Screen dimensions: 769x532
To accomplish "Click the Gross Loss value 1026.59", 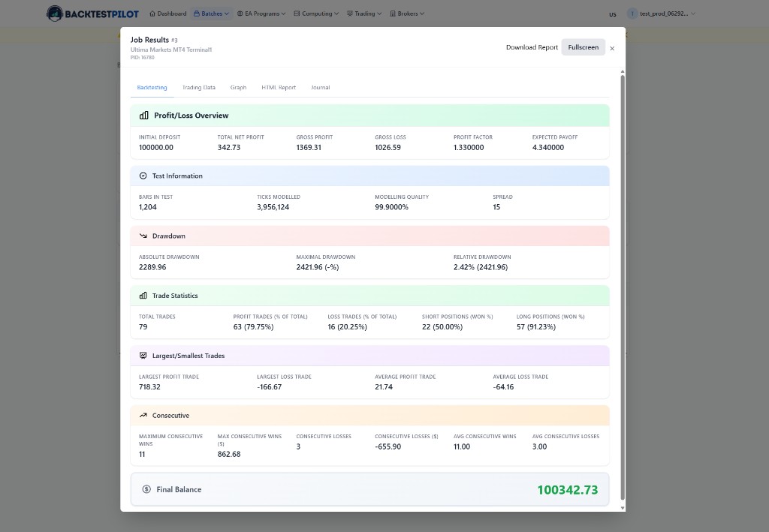I will tap(388, 148).
